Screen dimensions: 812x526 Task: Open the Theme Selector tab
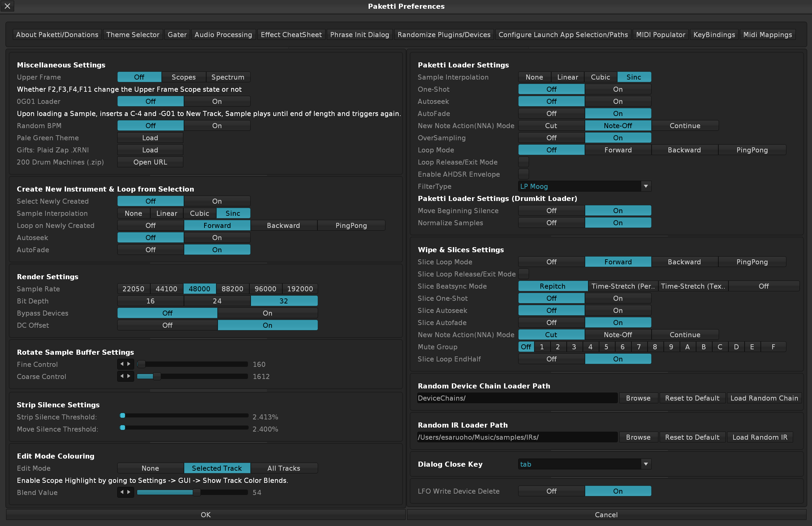133,34
